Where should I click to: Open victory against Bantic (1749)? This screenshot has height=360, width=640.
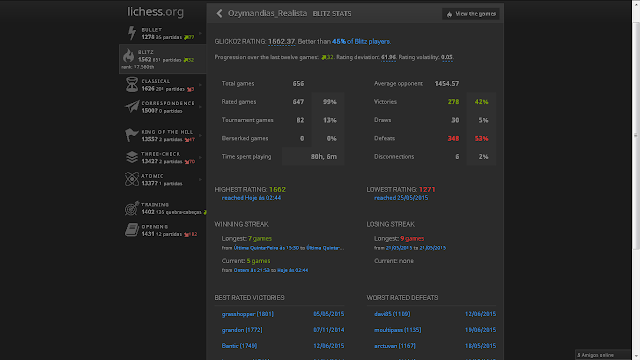click(x=239, y=346)
